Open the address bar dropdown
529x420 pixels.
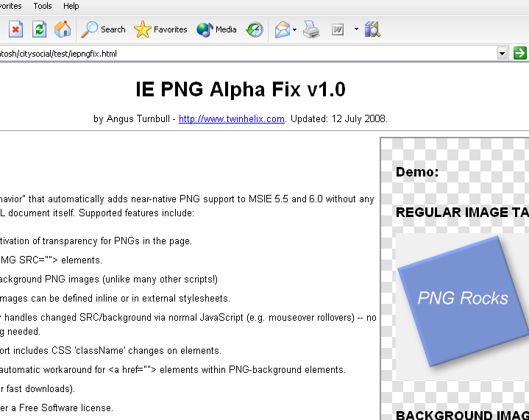pyautogui.click(x=503, y=53)
